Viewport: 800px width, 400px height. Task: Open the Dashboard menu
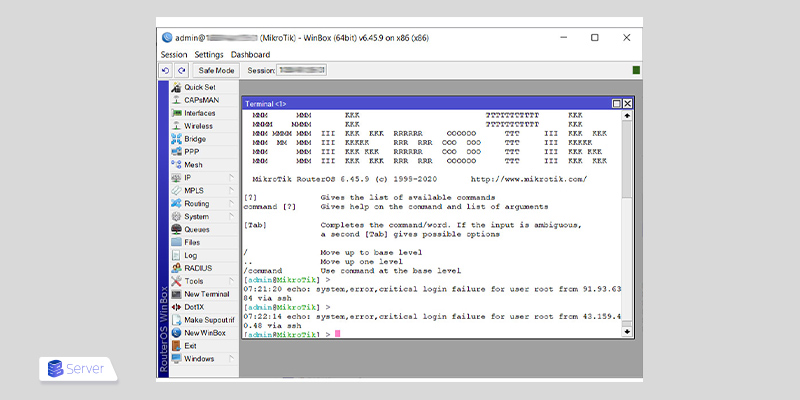[x=251, y=55]
